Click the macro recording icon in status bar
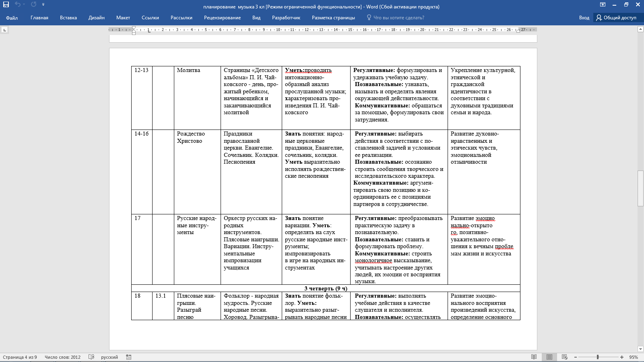644x362 pixels. (129, 357)
